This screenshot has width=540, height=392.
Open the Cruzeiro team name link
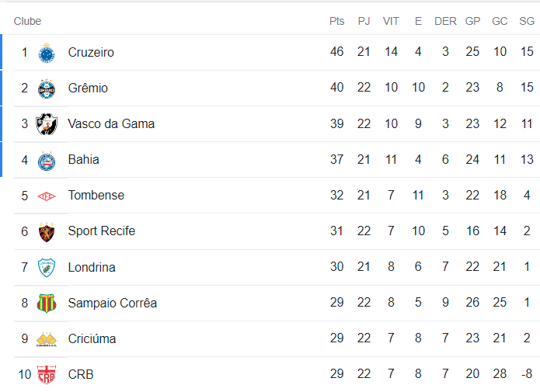tap(91, 53)
